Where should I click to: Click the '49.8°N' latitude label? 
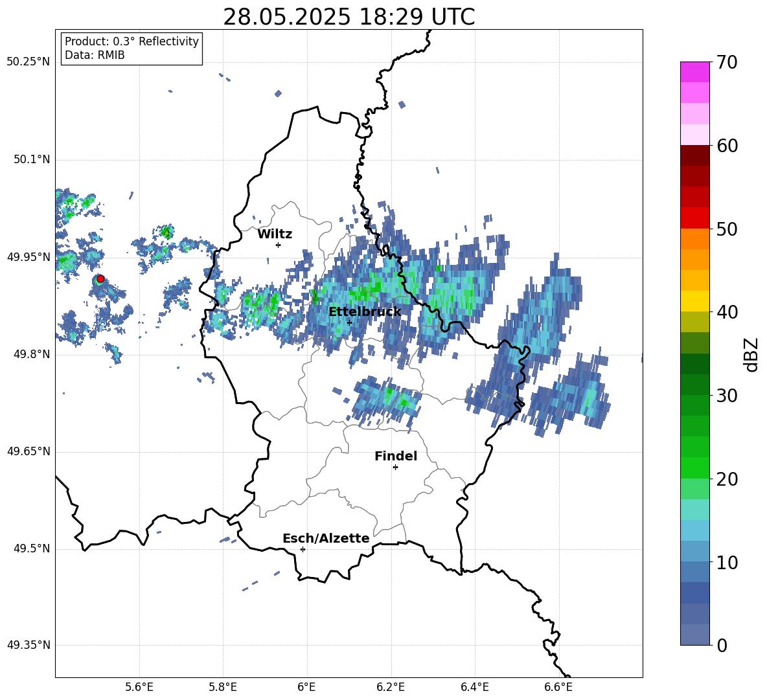click(32, 354)
